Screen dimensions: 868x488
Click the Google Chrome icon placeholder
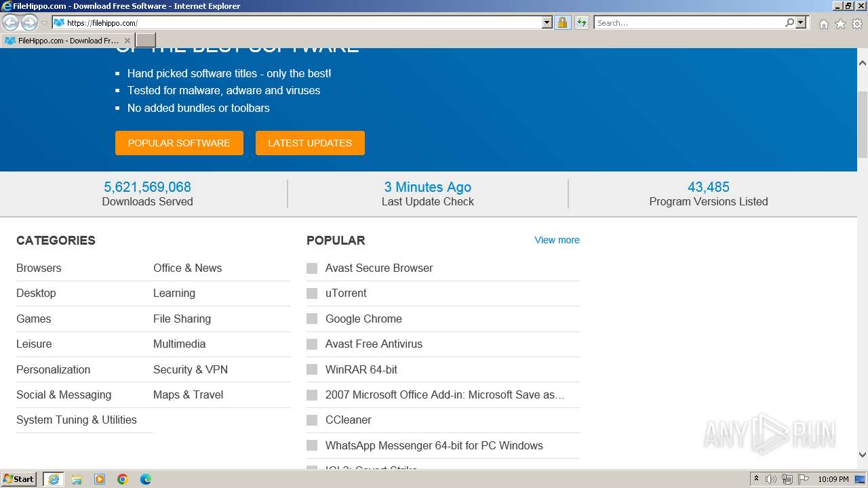point(312,319)
